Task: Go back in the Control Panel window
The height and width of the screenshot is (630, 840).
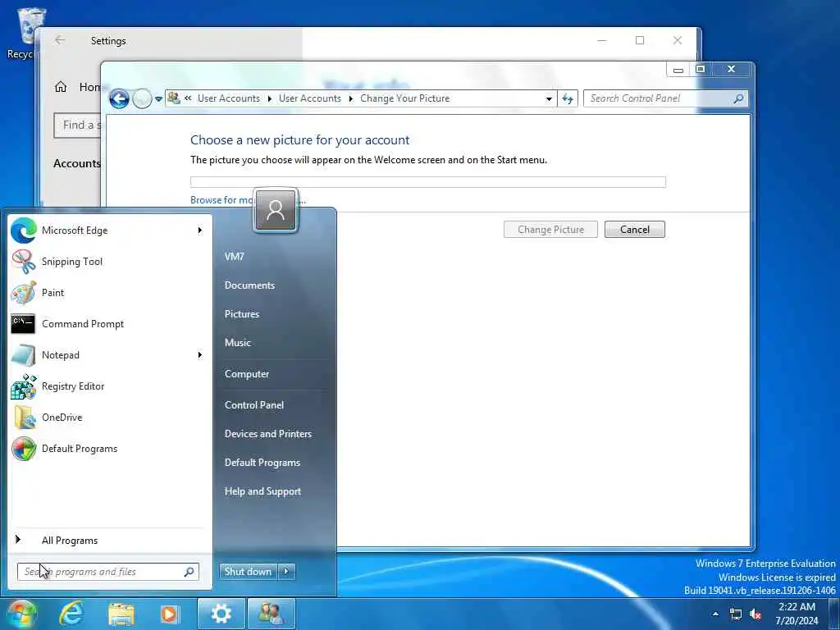Action: tap(119, 98)
